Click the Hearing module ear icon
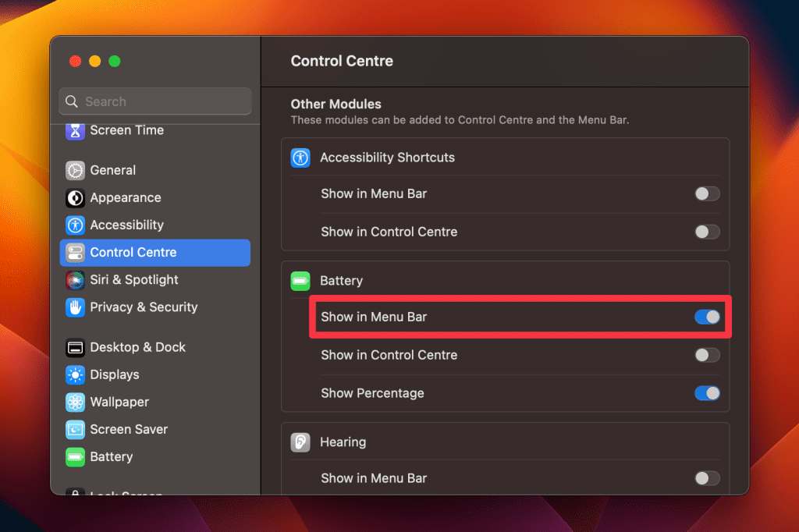Image resolution: width=799 pixels, height=532 pixels. coord(300,442)
